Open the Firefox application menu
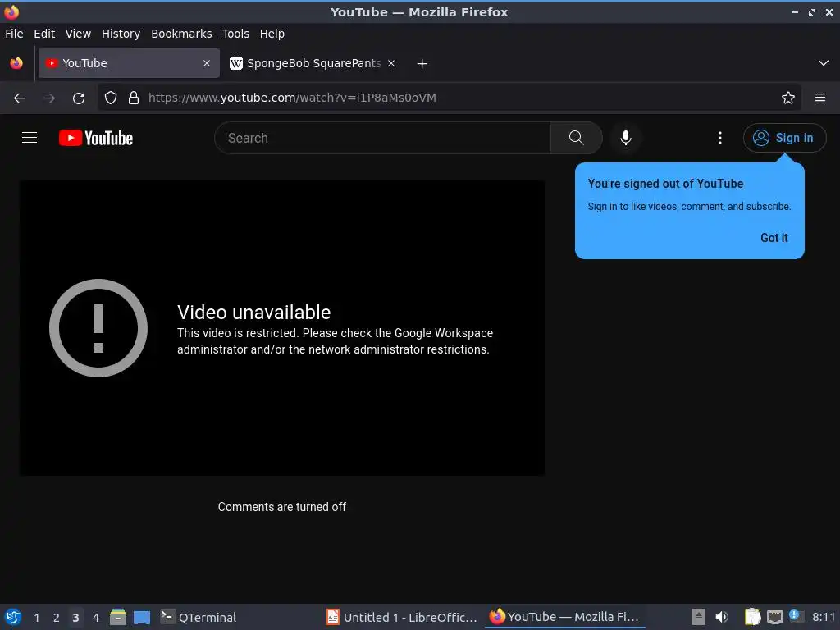The image size is (840, 630). pos(820,98)
